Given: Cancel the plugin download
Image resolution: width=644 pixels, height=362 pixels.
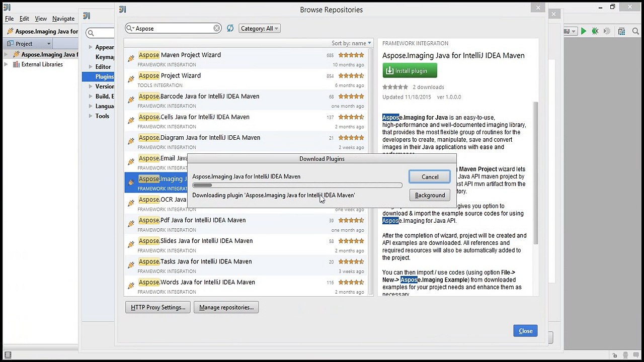Looking at the screenshot, I should click(430, 177).
